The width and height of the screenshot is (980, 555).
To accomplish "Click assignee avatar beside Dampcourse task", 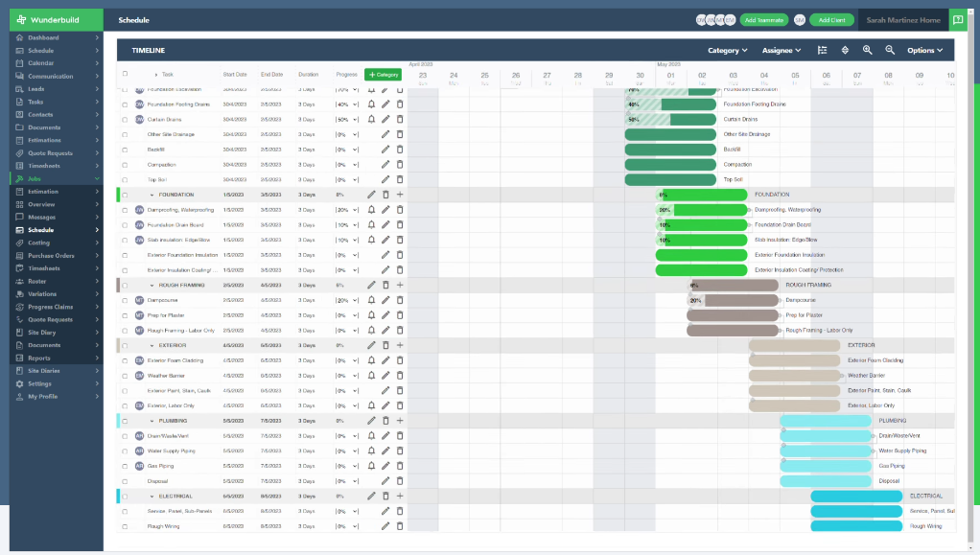I will point(139,300).
